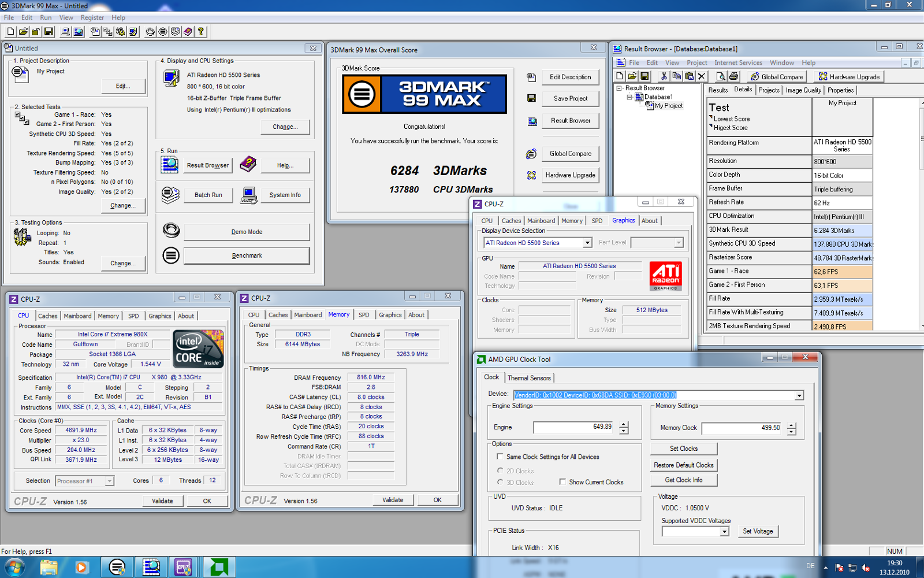
Task: Click the Batch Run stacked-pages toolbar icon
Action: [x=176, y=32]
